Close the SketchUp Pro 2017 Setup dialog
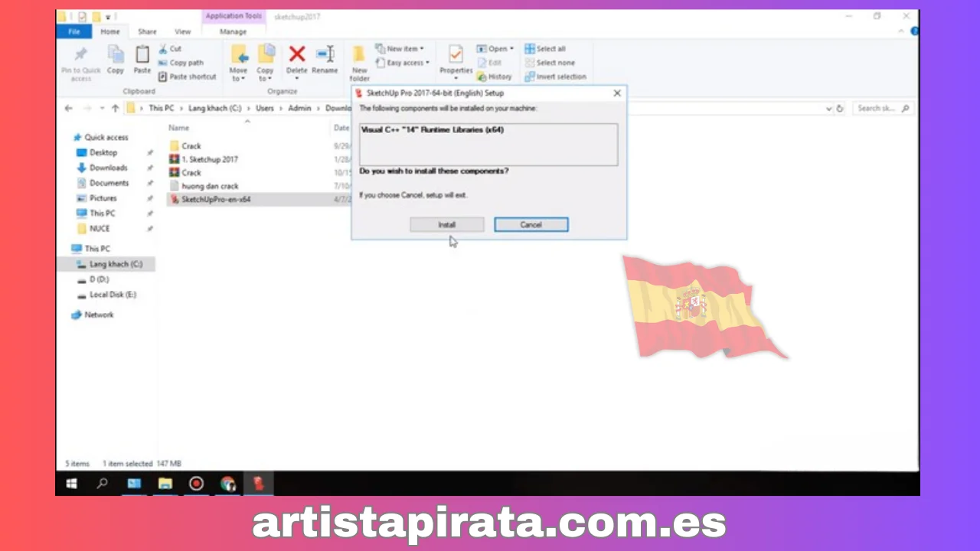The width and height of the screenshot is (980, 551). 617,93
